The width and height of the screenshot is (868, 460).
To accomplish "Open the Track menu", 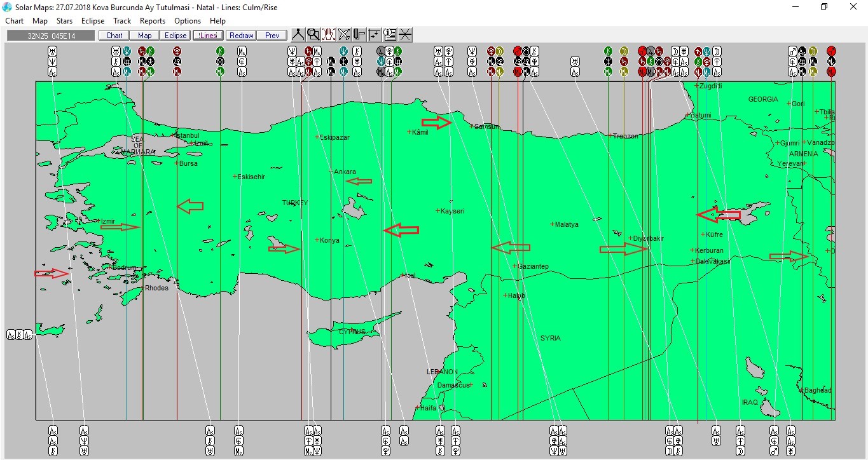I will pyautogui.click(x=122, y=21).
